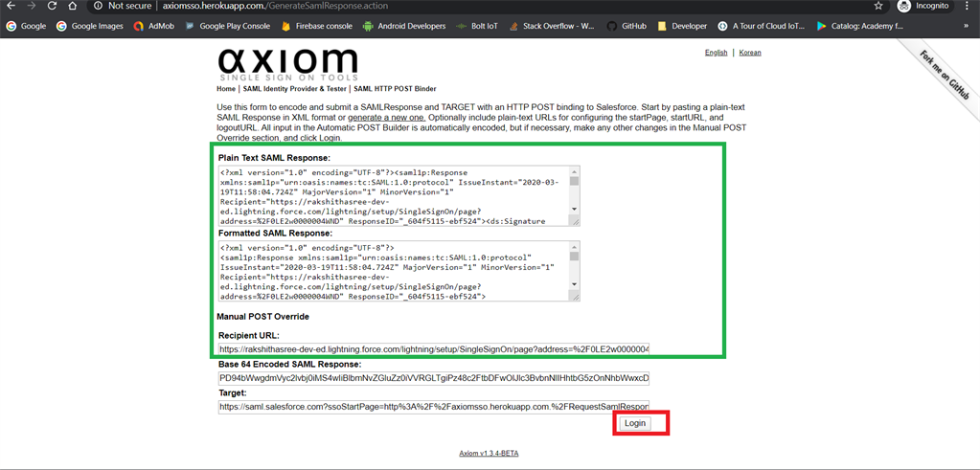The width and height of the screenshot is (980, 470).
Task: Click the axiom logo
Action: [287, 64]
